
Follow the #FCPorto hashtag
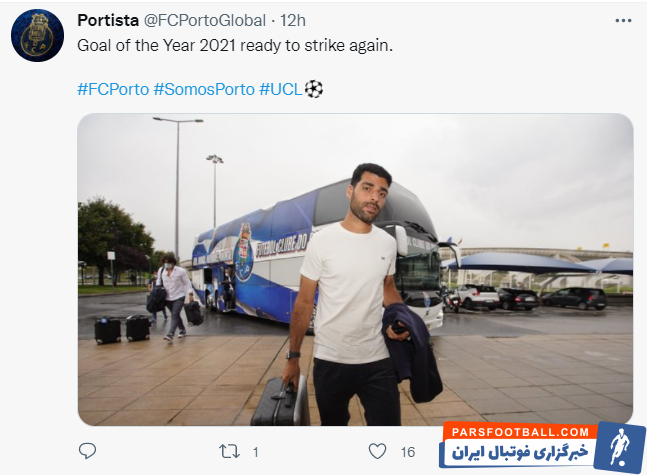coord(113,89)
